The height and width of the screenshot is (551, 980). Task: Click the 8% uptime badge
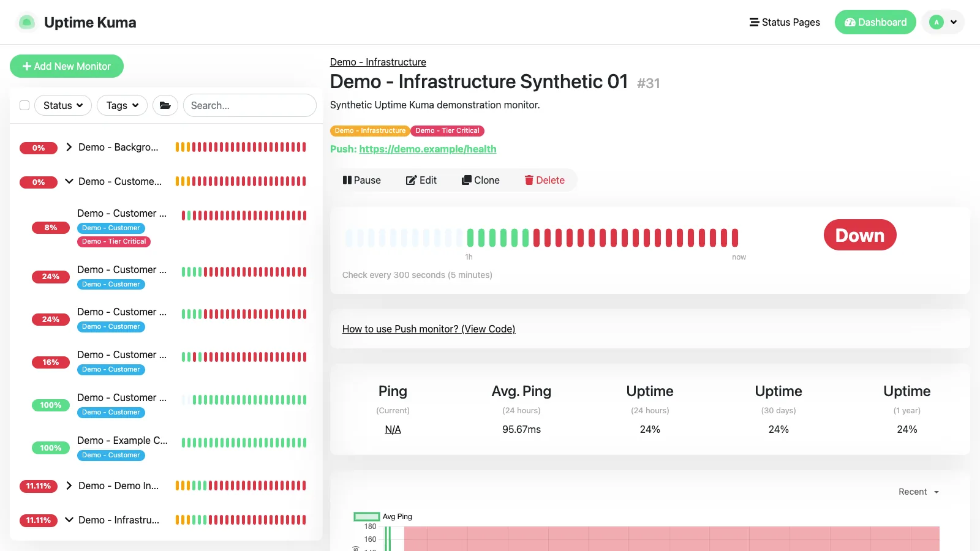[51, 228]
